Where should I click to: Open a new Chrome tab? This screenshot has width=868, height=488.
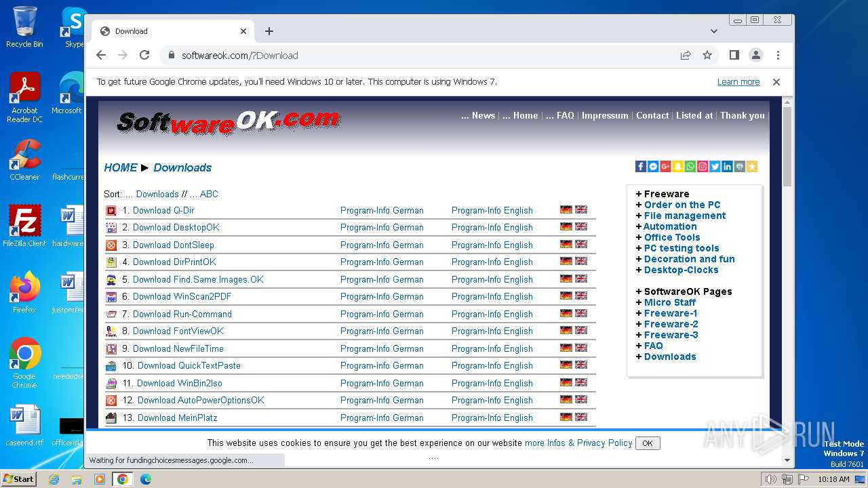pyautogui.click(x=269, y=31)
